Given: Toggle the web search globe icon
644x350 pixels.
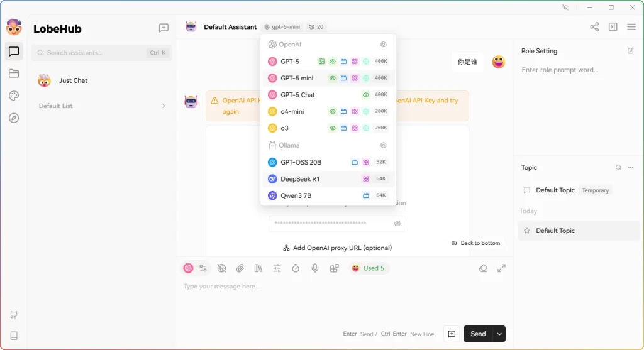Looking at the screenshot, I should pos(221,268).
